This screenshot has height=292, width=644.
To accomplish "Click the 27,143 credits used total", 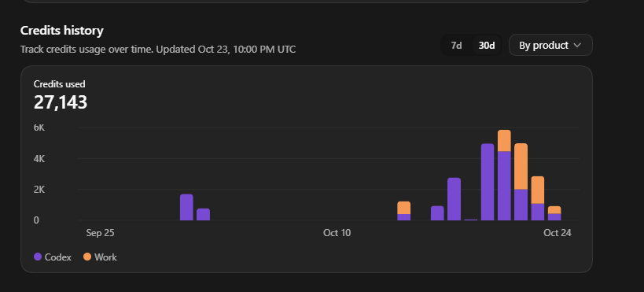I will pos(61,102).
